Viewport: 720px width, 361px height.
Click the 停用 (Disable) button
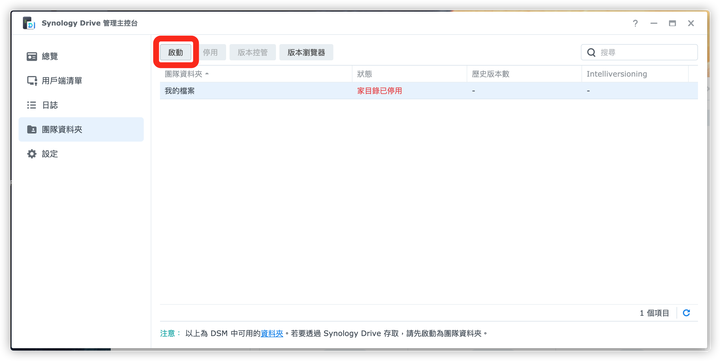pos(210,52)
